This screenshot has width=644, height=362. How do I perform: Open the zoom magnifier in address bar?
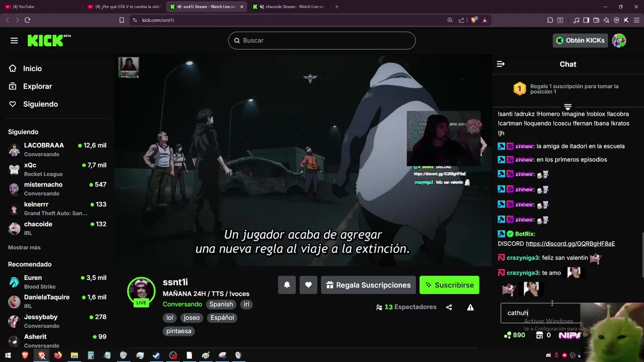450,20
